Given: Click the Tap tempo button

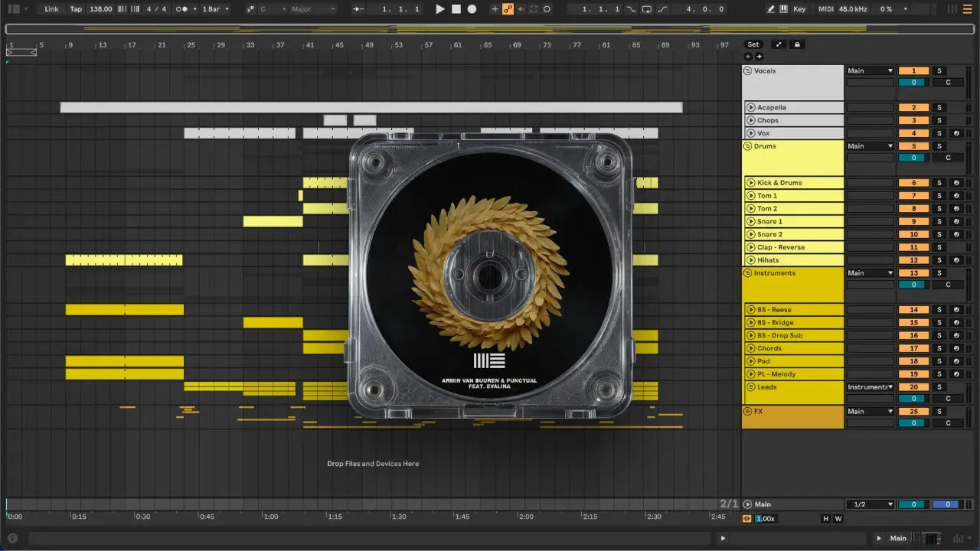Looking at the screenshot, I should click(x=76, y=9).
